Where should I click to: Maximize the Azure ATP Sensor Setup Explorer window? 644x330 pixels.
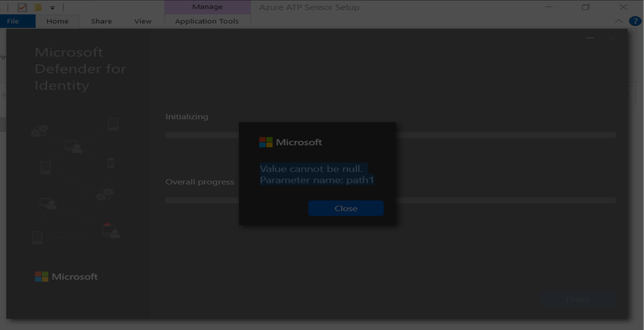pos(586,7)
